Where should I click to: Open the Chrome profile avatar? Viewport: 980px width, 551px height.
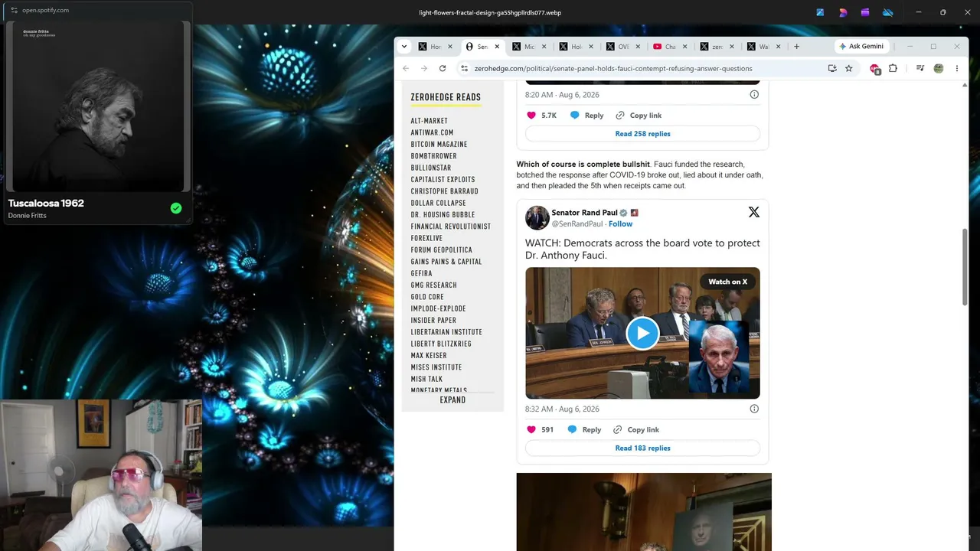939,68
